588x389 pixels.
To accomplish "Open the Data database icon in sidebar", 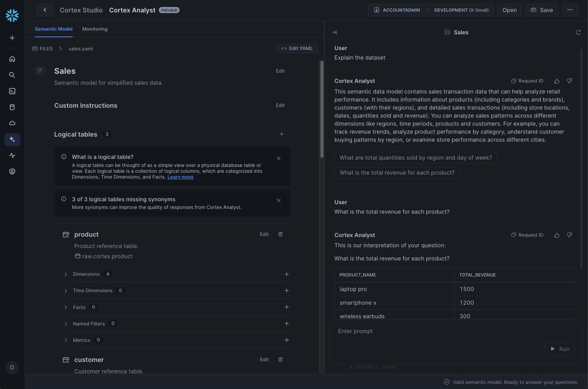I will point(12,107).
